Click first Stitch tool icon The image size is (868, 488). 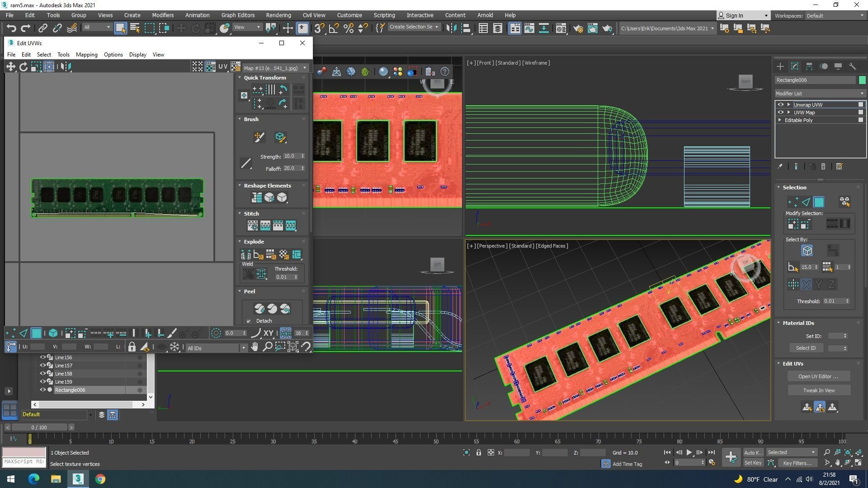click(252, 225)
